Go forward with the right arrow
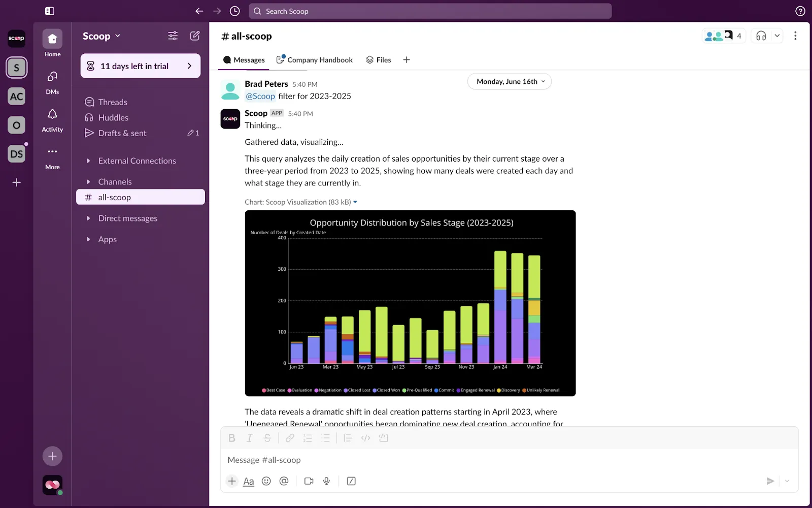The width and height of the screenshot is (812, 508). tap(217, 11)
